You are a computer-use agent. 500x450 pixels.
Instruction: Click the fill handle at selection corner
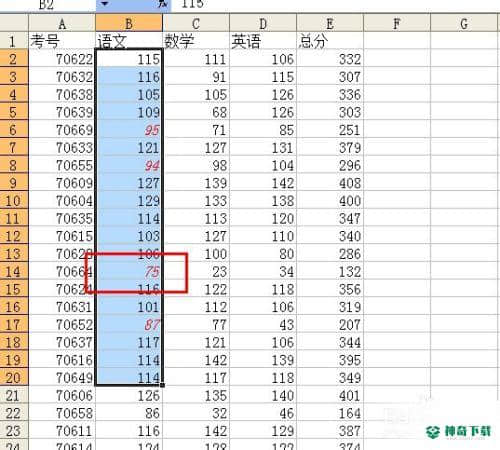(x=162, y=385)
